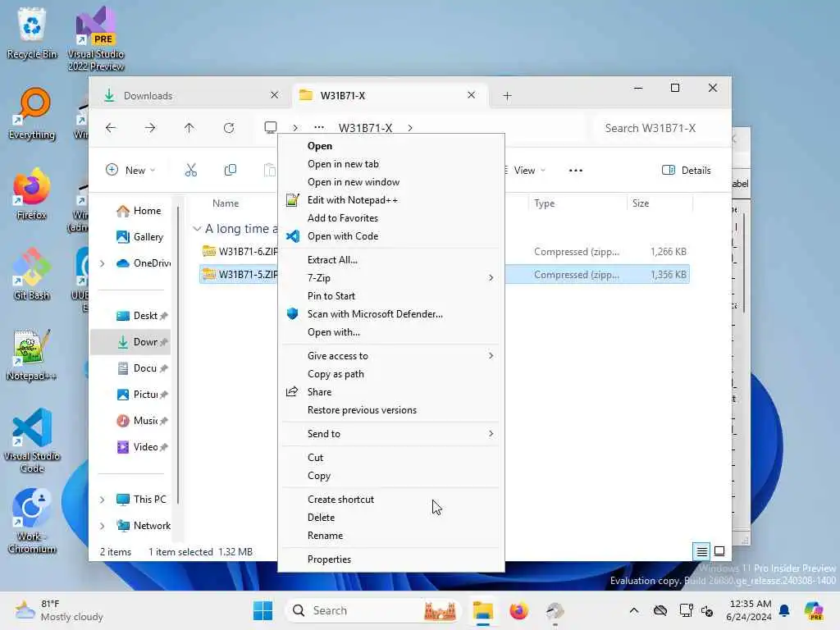This screenshot has width=840, height=630.
Task: Click the breadcrumb chevron after W31B71-X
Action: pyautogui.click(x=410, y=127)
